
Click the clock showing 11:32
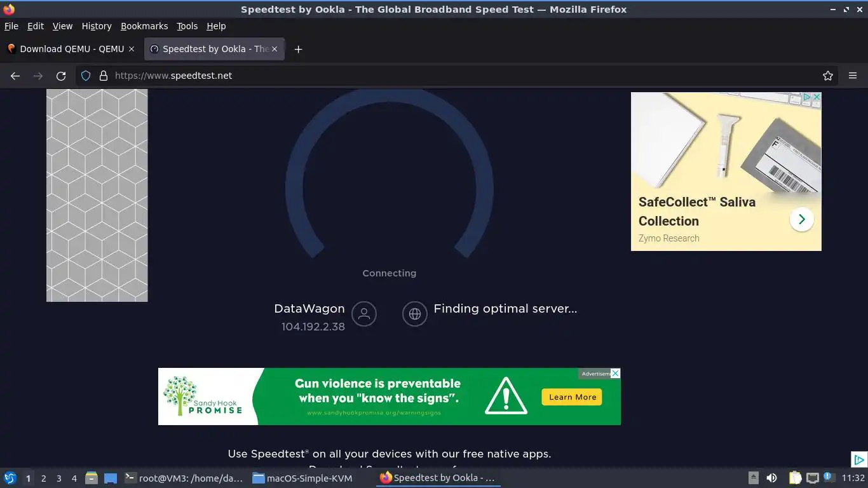pos(853,478)
